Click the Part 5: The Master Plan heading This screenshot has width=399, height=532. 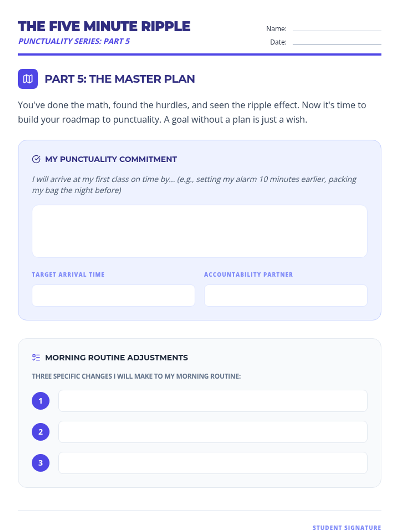click(x=120, y=79)
